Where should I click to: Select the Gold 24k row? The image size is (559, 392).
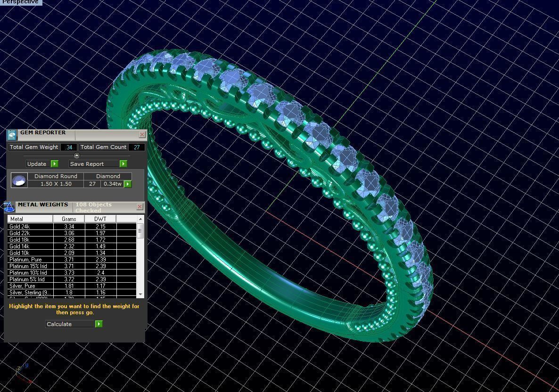pyautogui.click(x=72, y=226)
